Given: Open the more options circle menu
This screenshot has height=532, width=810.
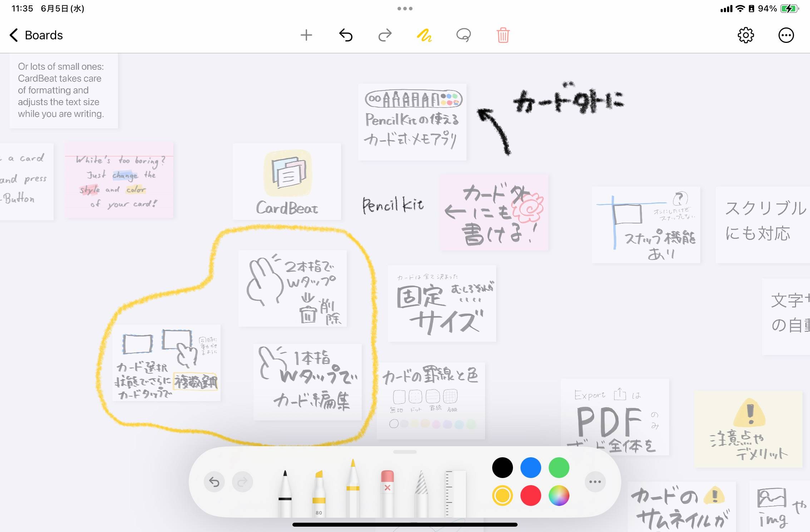Looking at the screenshot, I should [x=786, y=35].
